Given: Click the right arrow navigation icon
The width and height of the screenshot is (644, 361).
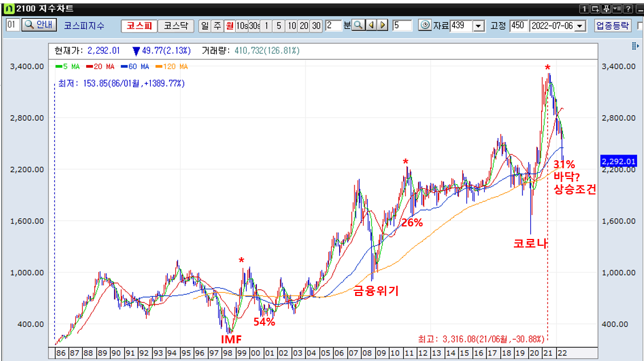Looking at the screenshot, I should point(383,26).
